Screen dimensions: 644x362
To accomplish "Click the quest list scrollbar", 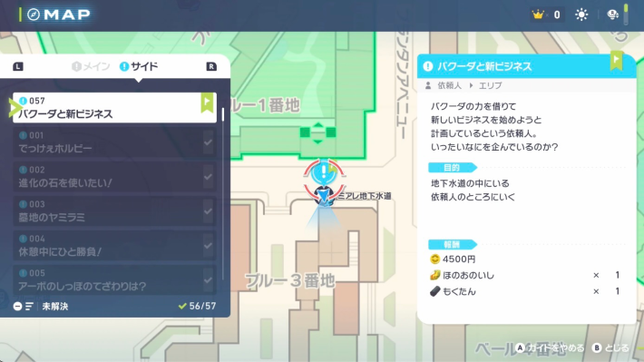I will tap(223, 193).
